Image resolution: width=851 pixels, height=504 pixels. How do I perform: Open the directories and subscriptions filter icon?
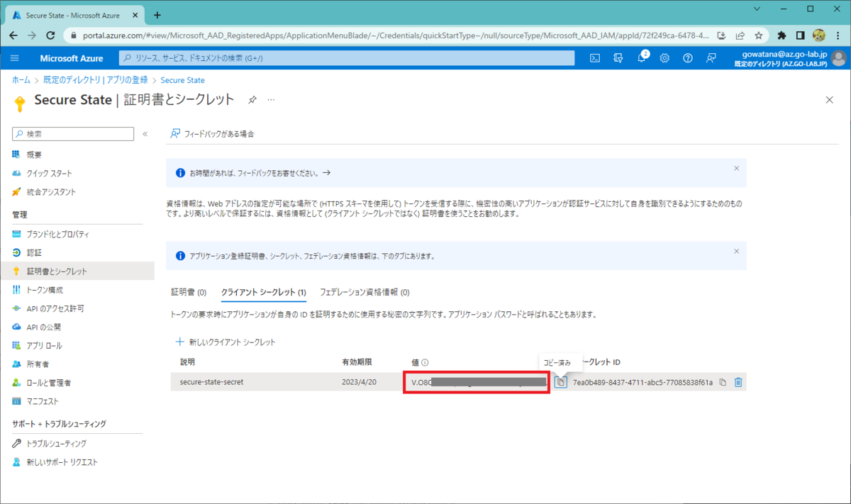(x=618, y=58)
